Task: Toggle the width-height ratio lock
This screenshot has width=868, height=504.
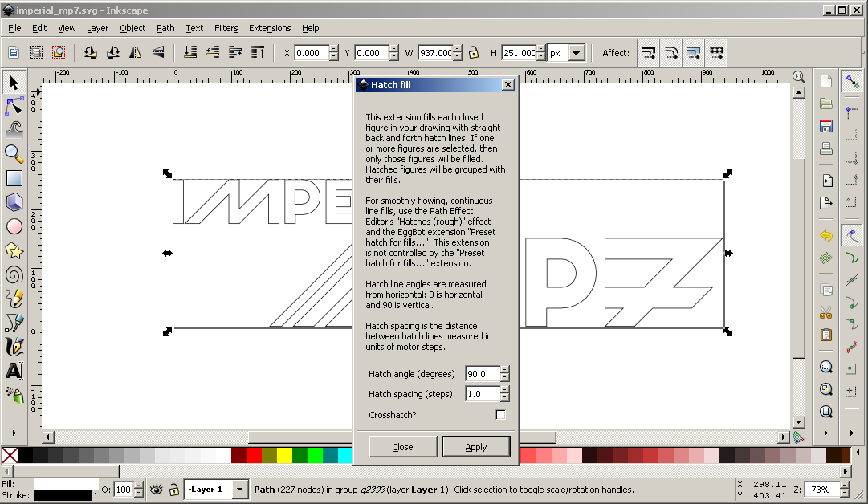Action: [x=474, y=53]
